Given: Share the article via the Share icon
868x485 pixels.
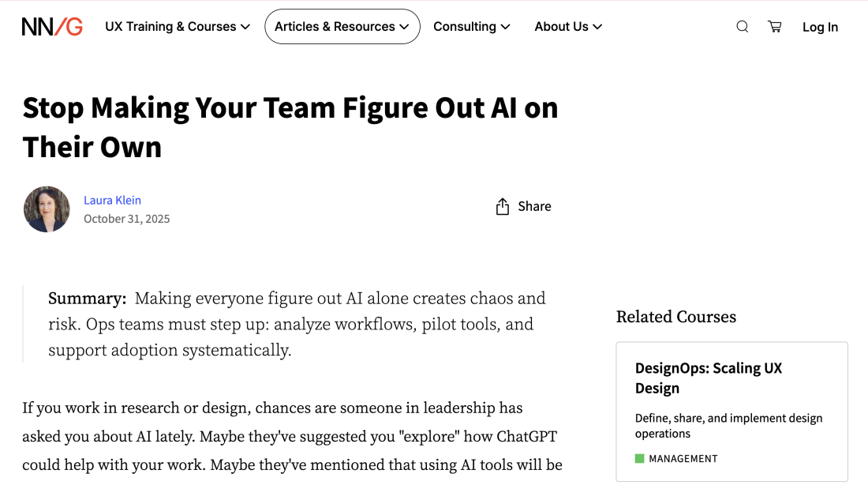Looking at the screenshot, I should [522, 206].
